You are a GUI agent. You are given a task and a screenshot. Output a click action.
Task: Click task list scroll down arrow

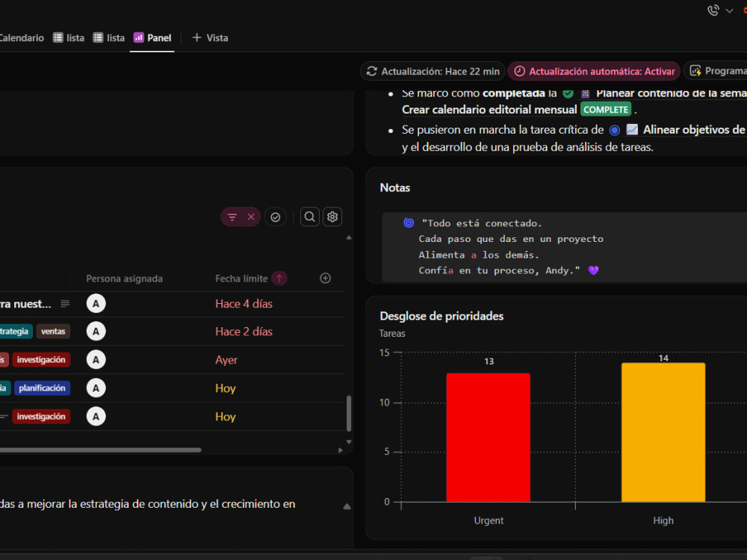point(349,442)
